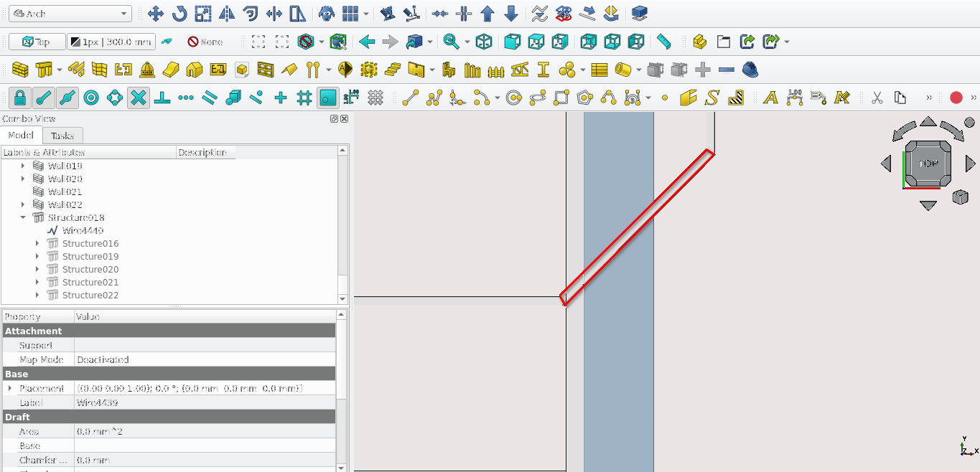Image resolution: width=980 pixels, height=472 pixels.
Task: Expand the Wall019 tree item
Action: (23, 166)
